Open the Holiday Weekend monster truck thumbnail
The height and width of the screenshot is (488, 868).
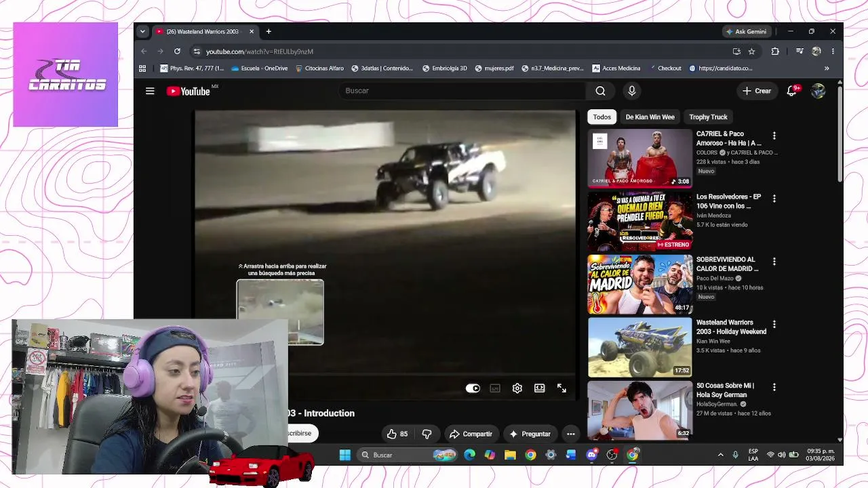pyautogui.click(x=640, y=347)
